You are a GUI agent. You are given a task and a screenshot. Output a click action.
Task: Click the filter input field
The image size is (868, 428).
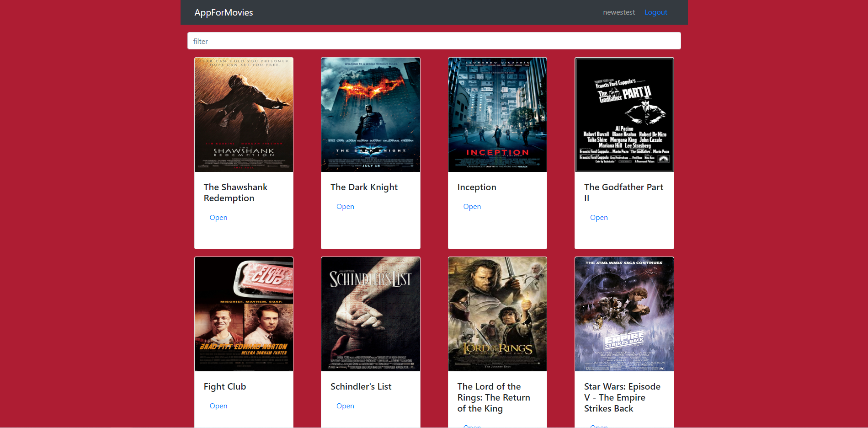pos(433,41)
